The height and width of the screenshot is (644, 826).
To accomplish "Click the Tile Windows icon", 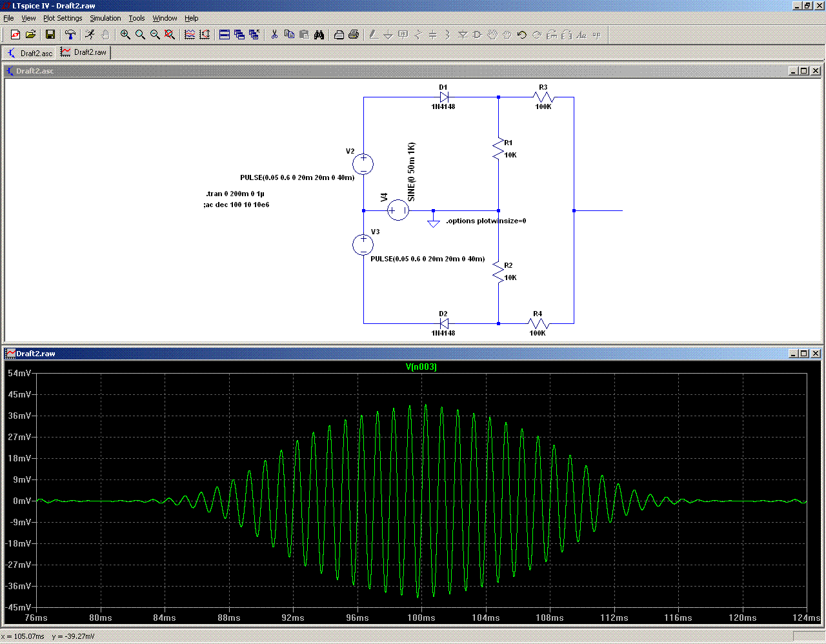I will (x=225, y=35).
